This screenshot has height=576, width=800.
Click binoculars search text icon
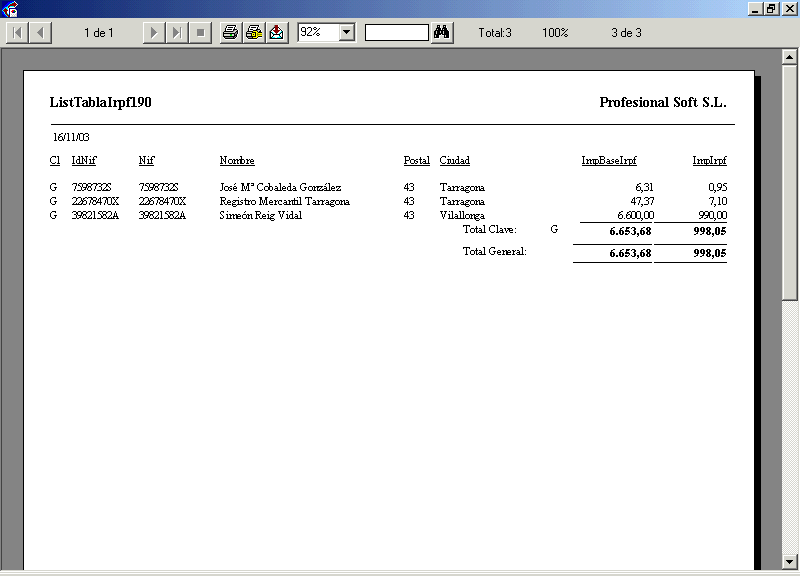pos(443,33)
